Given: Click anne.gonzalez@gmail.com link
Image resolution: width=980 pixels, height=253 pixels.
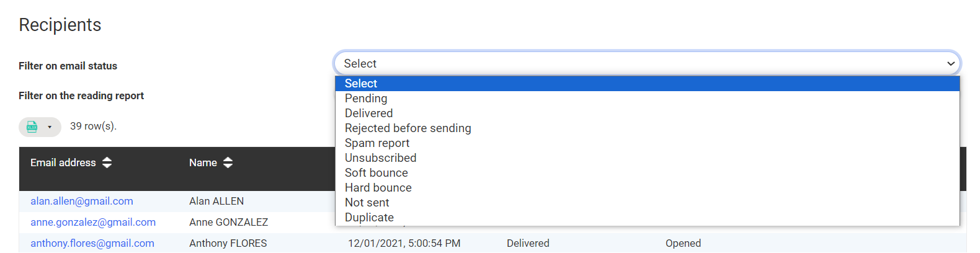Looking at the screenshot, I should point(93,222).
